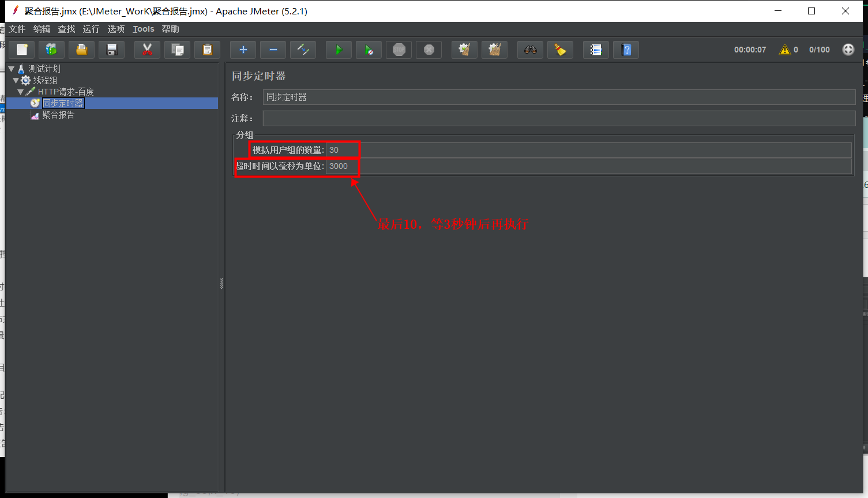Copy selected element using toolbar icon
The height and width of the screenshot is (498, 868).
(x=178, y=50)
